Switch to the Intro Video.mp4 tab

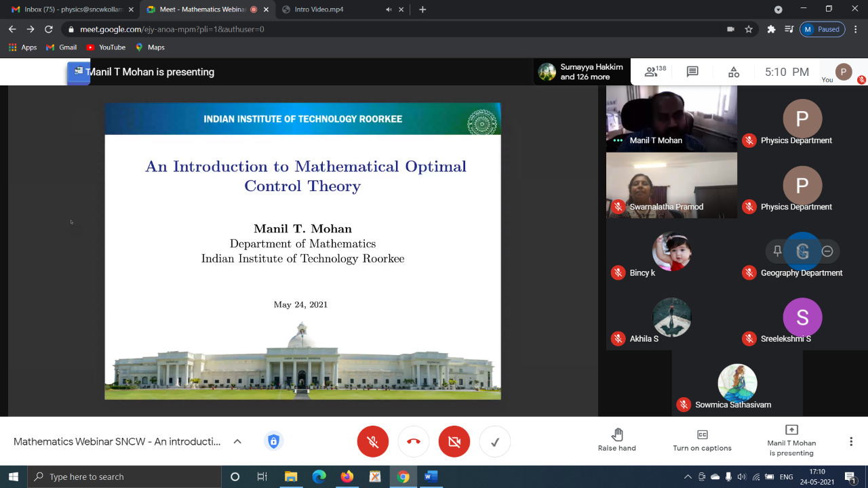pos(336,9)
